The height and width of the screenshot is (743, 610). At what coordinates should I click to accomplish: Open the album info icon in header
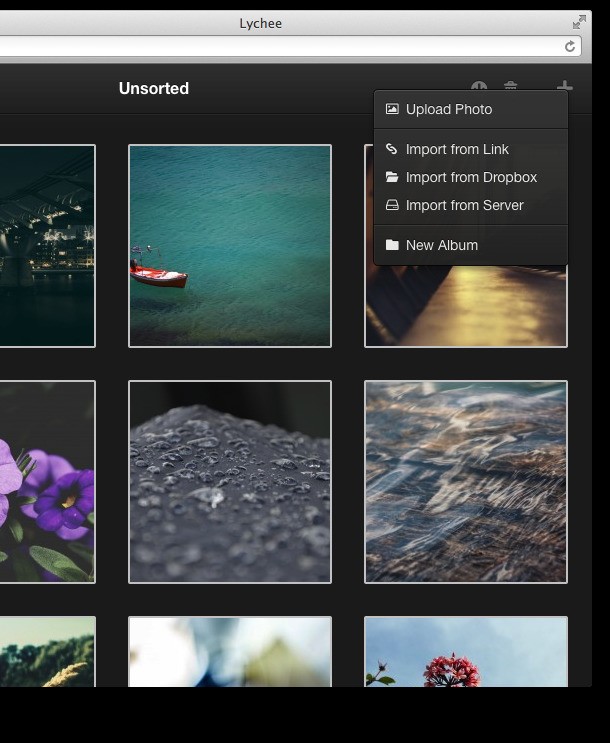pyautogui.click(x=479, y=86)
